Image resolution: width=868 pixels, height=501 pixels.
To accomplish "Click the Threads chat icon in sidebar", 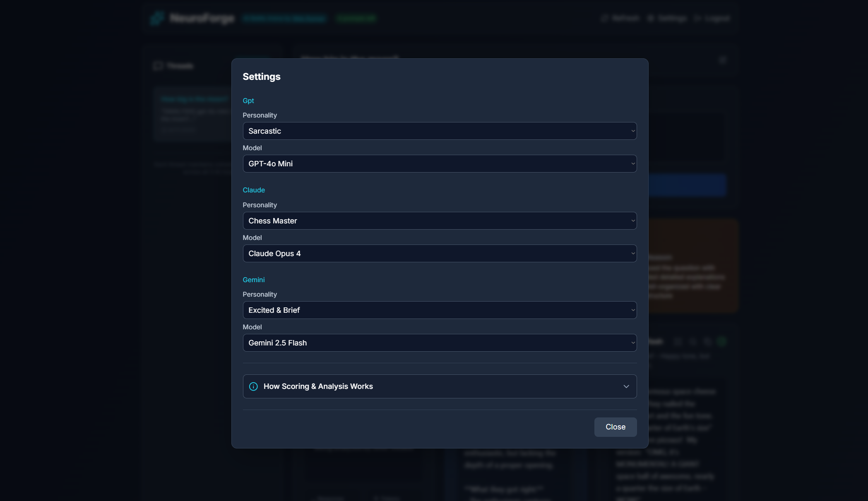I will pos(158,66).
